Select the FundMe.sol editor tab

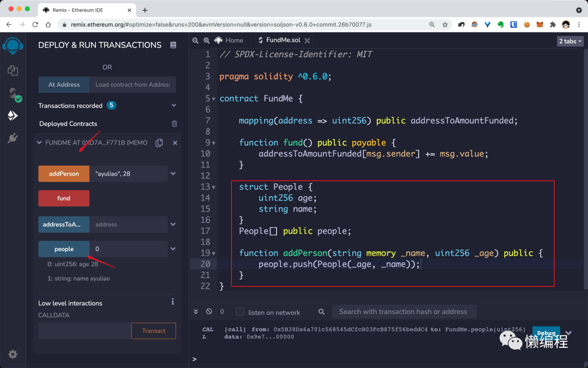point(283,40)
